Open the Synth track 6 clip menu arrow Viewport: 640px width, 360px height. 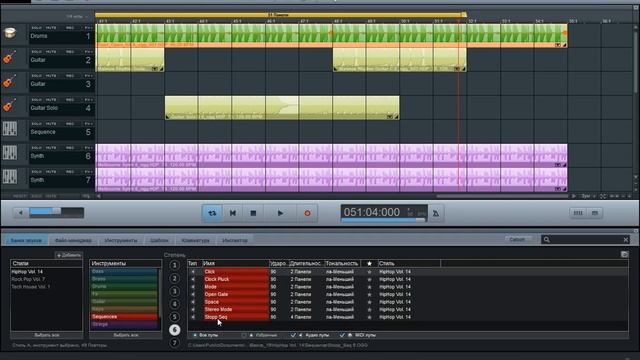pos(558,165)
